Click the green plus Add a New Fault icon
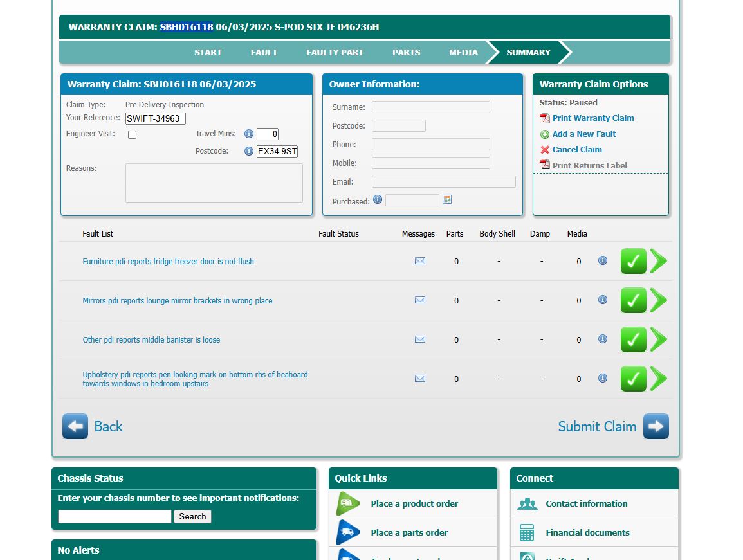743x560 pixels. click(545, 134)
